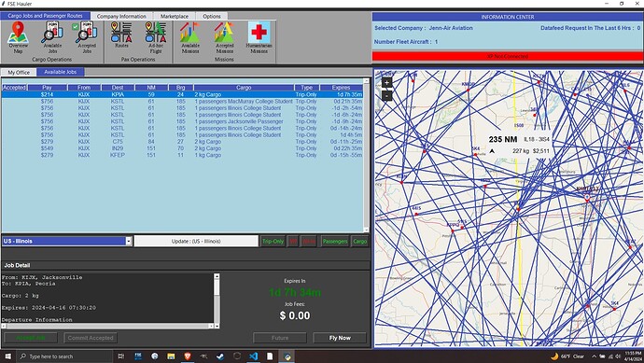The height and width of the screenshot is (363, 644).
Task: Click Update : (US - Illinois) button
Action: [x=196, y=241]
